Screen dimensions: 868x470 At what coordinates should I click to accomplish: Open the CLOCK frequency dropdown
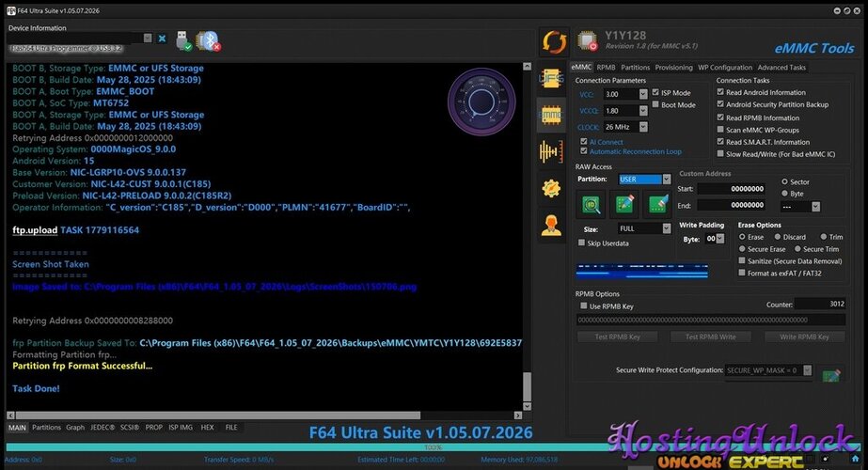tap(642, 127)
